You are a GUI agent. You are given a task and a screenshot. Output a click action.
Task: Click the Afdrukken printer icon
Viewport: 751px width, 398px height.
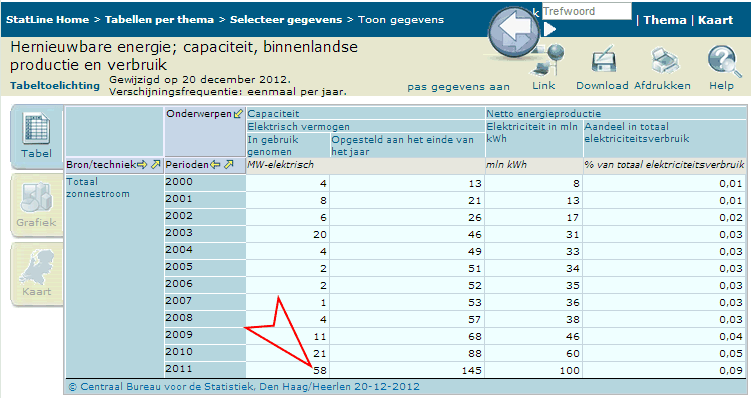click(x=665, y=61)
